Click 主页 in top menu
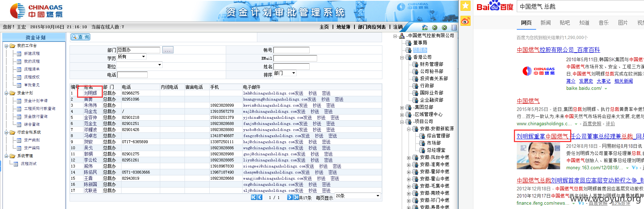This screenshot has width=644, height=209. coord(324,27)
